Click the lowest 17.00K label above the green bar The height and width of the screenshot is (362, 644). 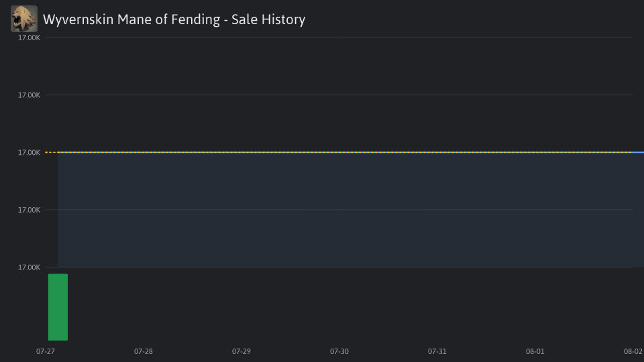29,267
